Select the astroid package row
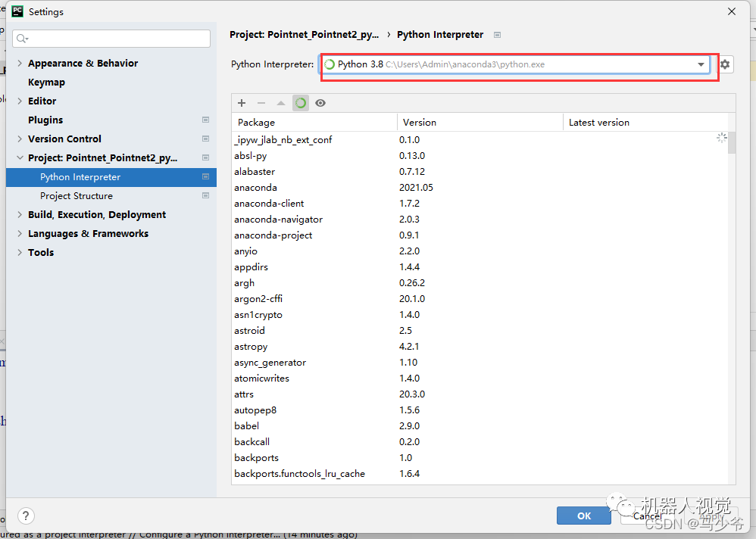The height and width of the screenshot is (539, 756). click(480, 330)
